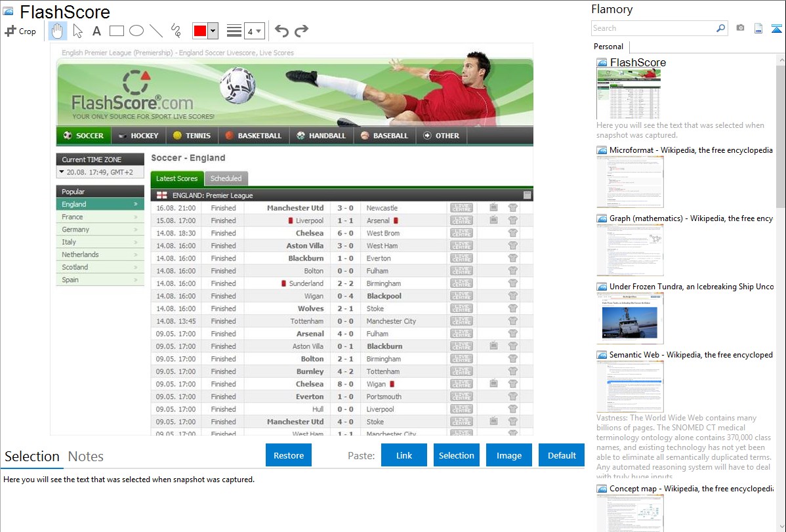Viewport: 786px width, 532px height.
Task: Select the straight line tool
Action: pyautogui.click(x=156, y=31)
